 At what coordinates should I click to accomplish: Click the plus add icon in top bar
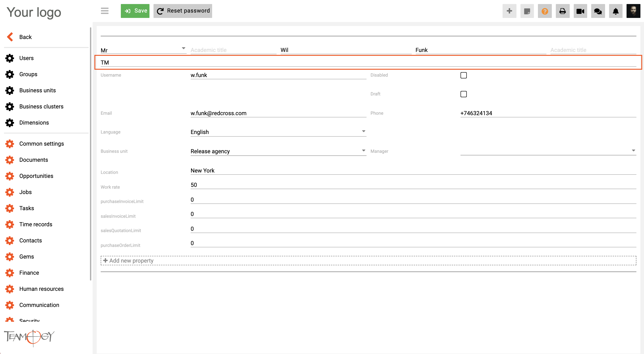pos(509,11)
